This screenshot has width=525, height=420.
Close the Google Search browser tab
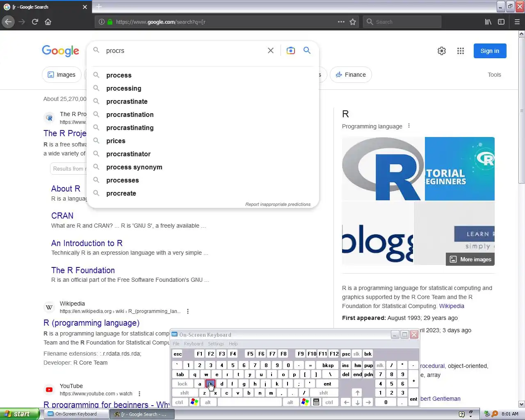tap(85, 7)
